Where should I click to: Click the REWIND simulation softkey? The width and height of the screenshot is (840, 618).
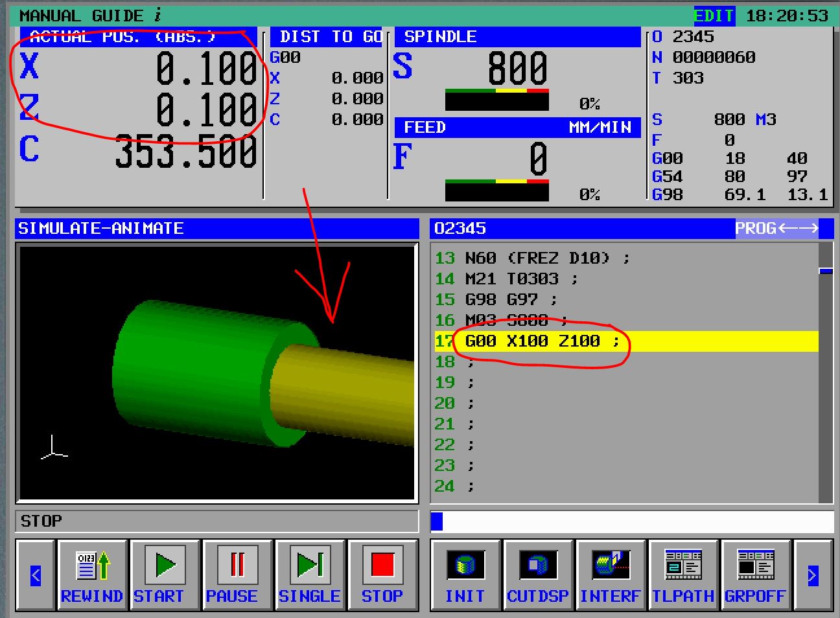[91, 573]
